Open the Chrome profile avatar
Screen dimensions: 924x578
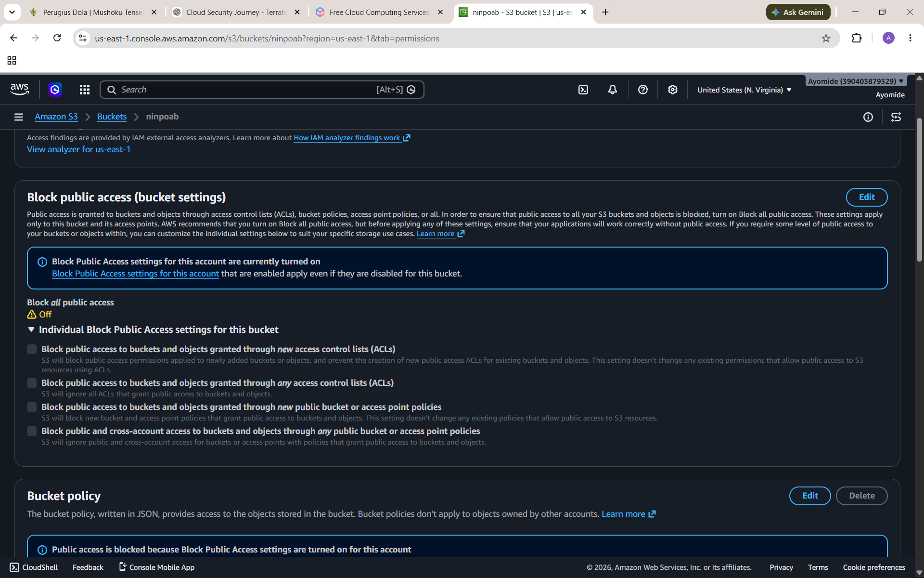[x=888, y=38]
